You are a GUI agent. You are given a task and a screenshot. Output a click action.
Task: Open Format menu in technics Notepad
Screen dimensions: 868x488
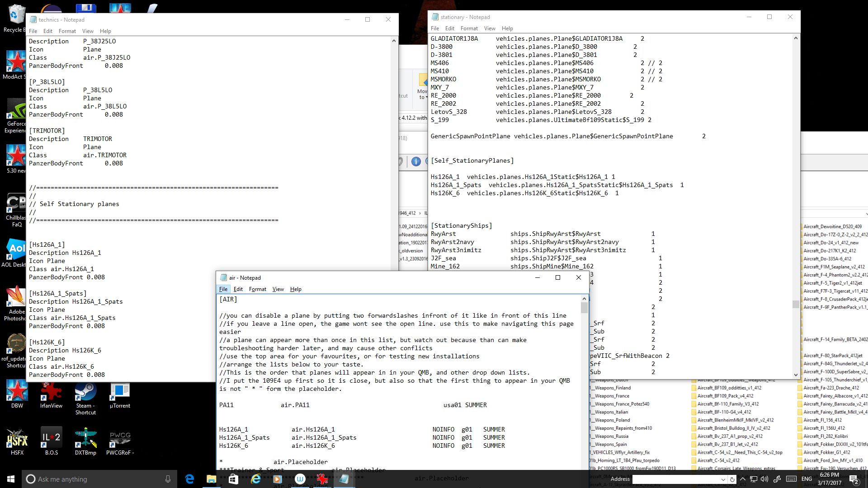pos(67,31)
